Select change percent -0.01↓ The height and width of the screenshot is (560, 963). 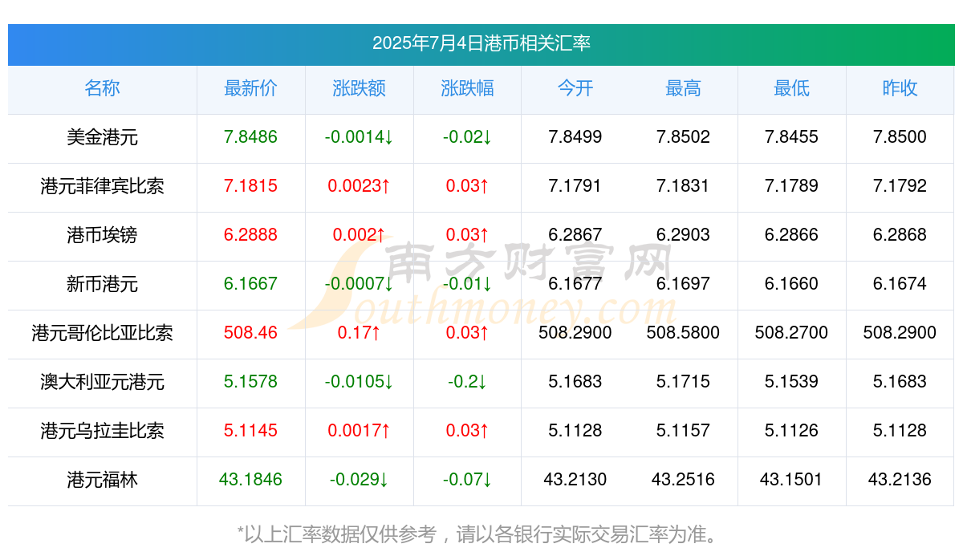[x=467, y=284]
